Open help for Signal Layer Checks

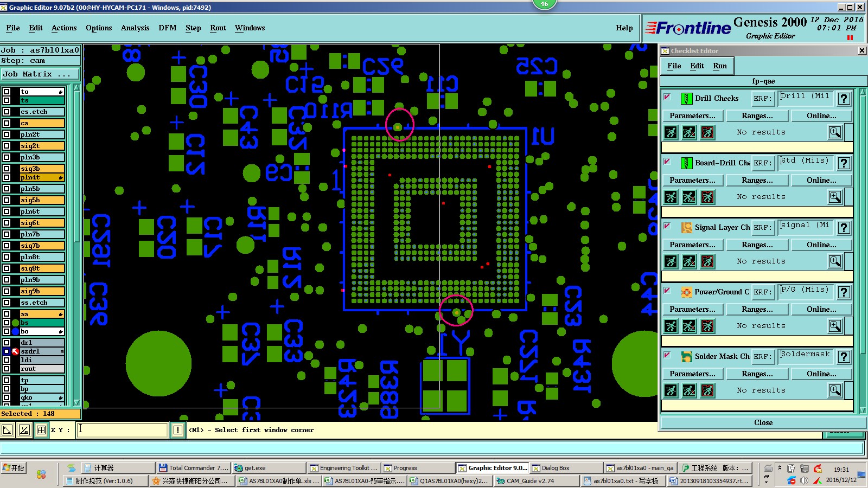click(844, 228)
